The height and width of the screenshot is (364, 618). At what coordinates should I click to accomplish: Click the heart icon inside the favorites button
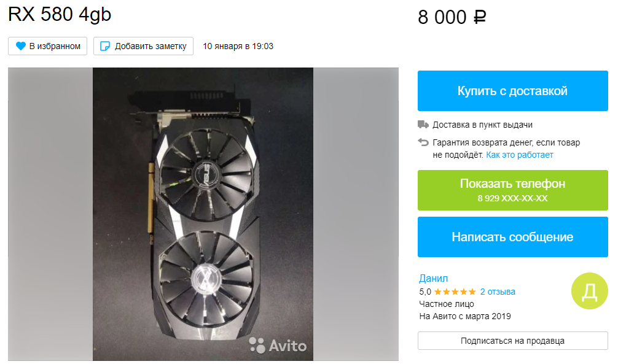point(21,46)
